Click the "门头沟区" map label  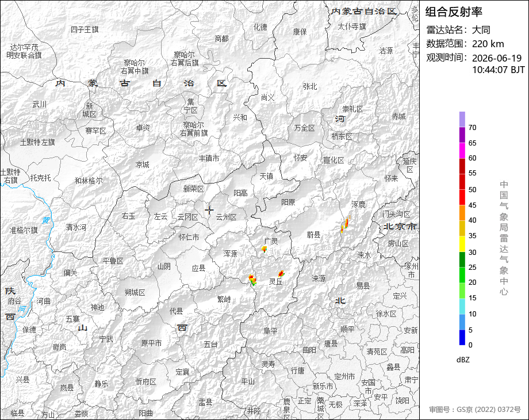(x=396, y=214)
